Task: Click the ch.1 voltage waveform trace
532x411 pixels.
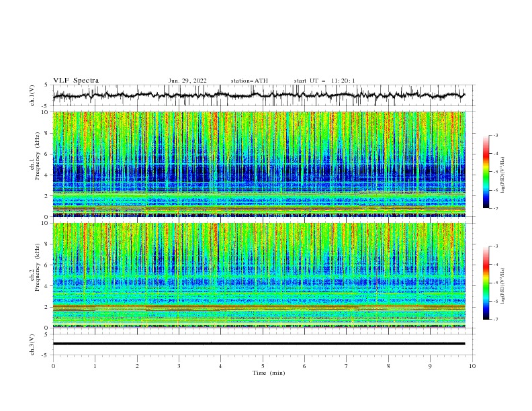Action: [259, 95]
